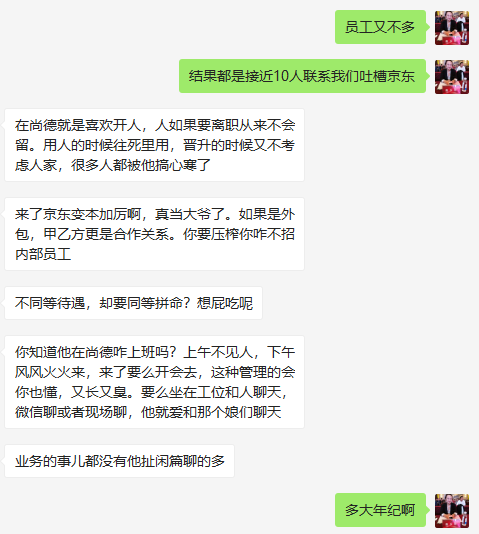Click the line starting "微信聊或者现场聊"
479x534 pixels.
[x=148, y=412]
